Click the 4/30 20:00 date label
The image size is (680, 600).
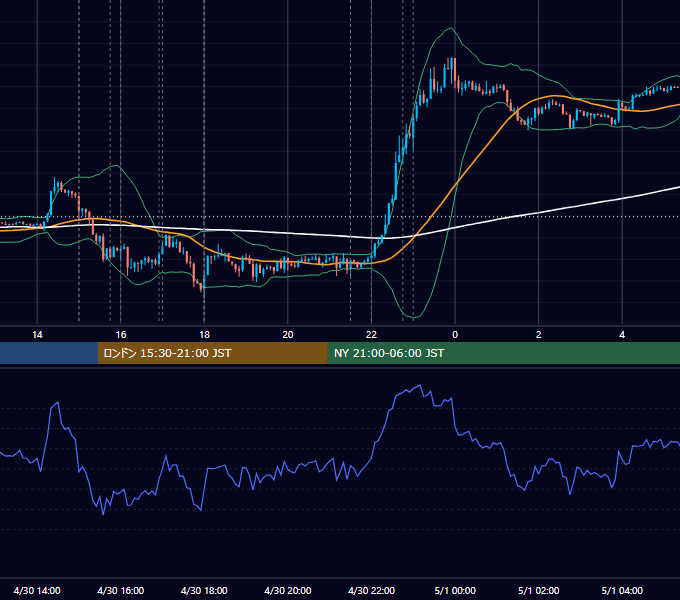[288, 590]
